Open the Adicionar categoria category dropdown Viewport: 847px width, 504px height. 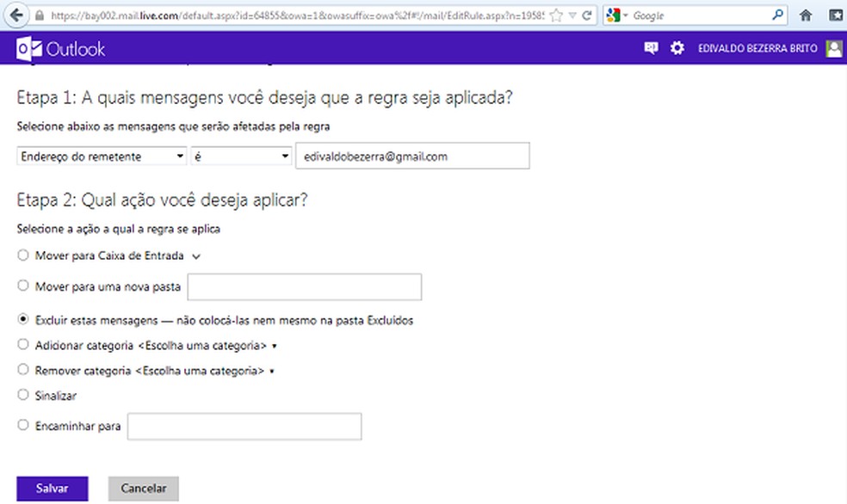tap(208, 346)
